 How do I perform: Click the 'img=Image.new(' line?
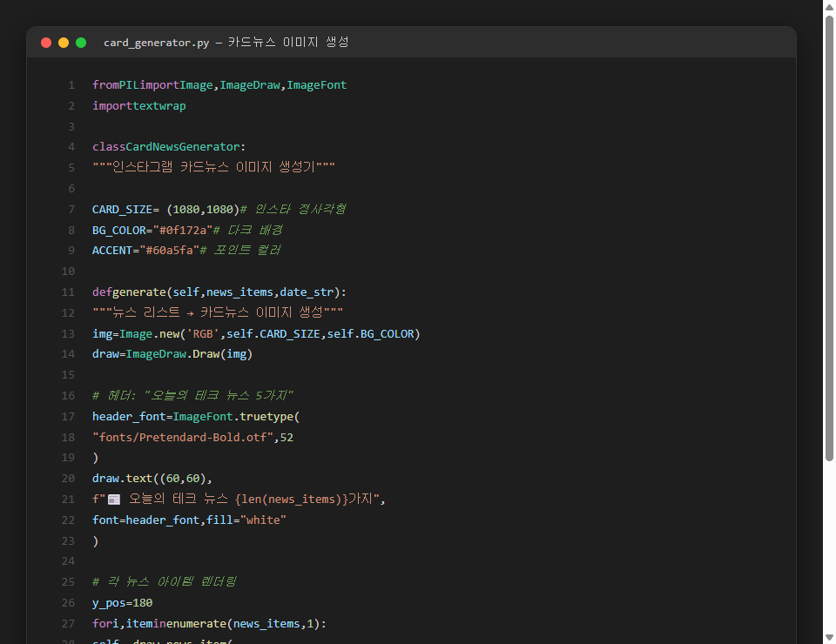click(256, 334)
